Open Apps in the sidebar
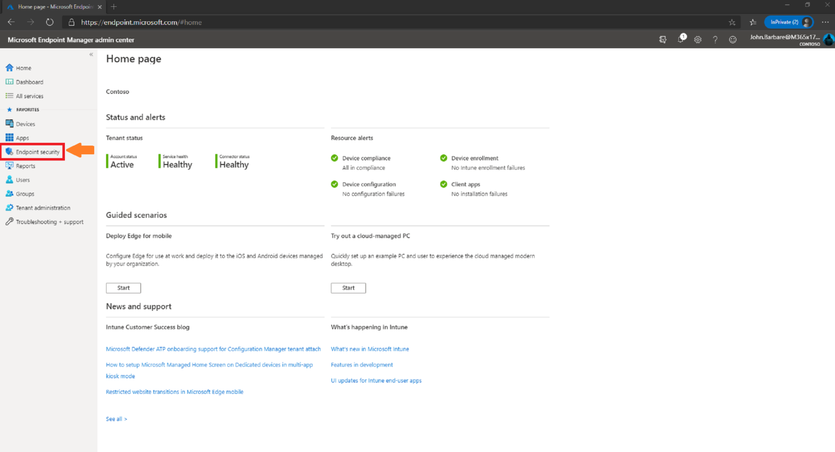835x452 pixels. (x=17, y=138)
